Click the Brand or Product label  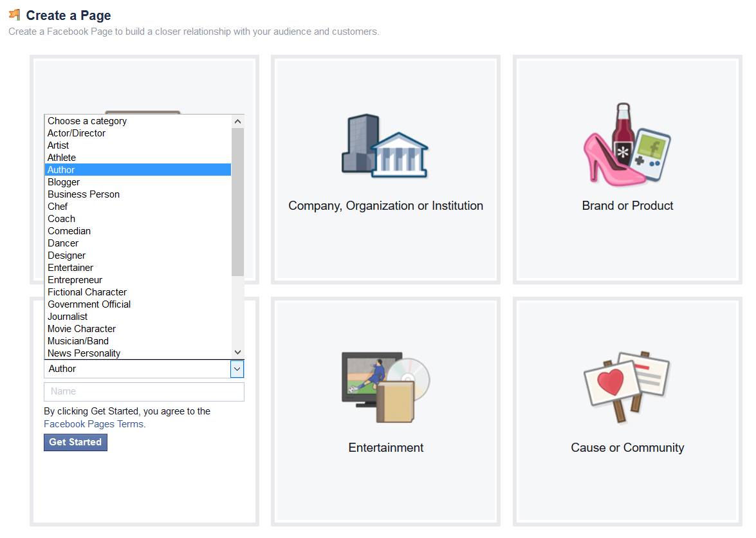pyautogui.click(x=627, y=206)
